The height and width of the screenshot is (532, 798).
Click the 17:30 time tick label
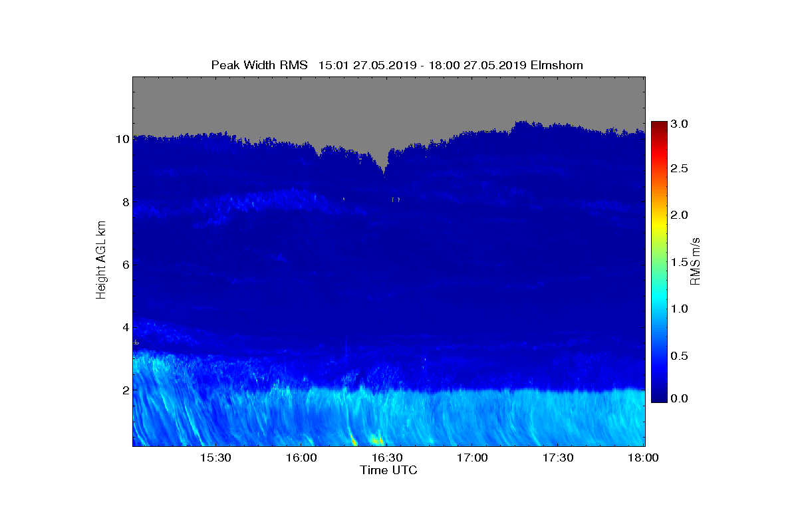(559, 458)
